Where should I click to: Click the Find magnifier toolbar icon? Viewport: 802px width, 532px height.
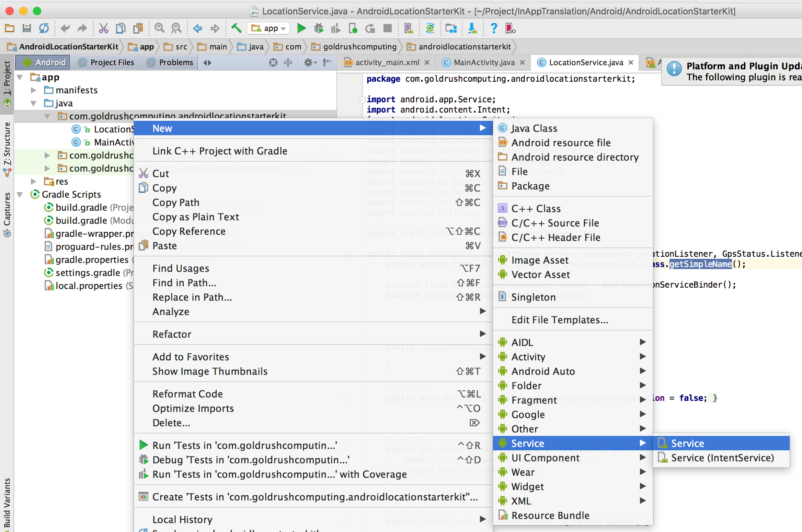coord(159,28)
